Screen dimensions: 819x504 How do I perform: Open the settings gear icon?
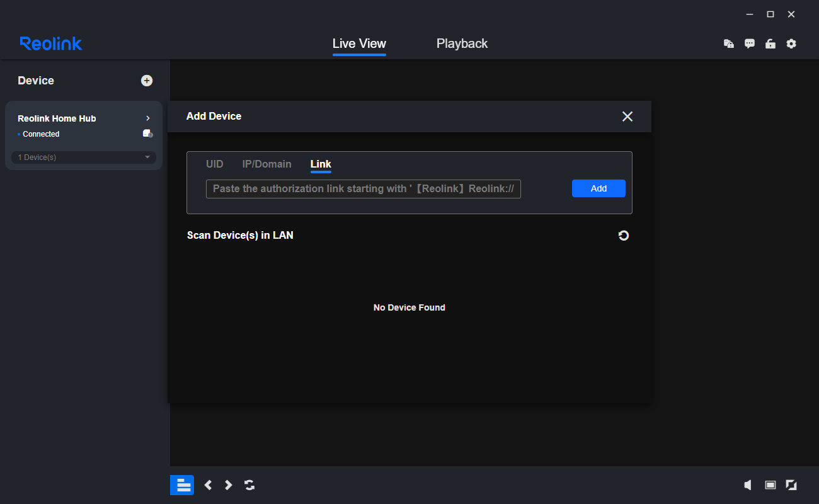click(791, 43)
